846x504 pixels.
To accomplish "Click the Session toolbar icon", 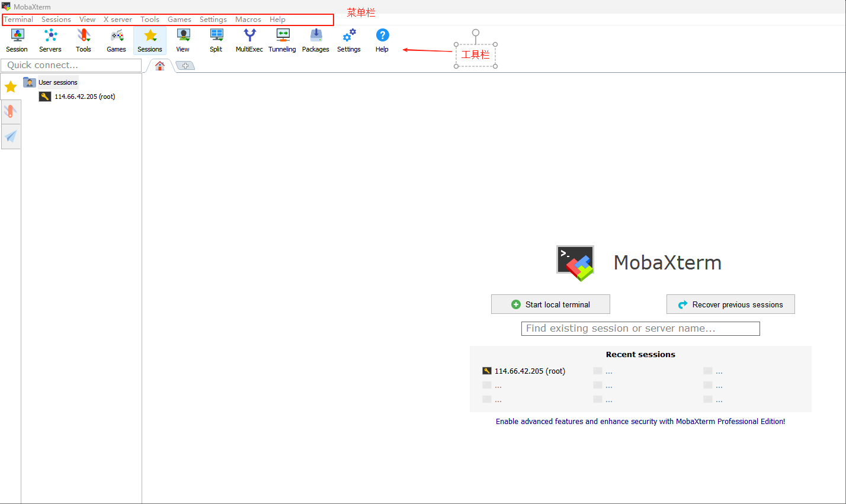I will point(17,40).
